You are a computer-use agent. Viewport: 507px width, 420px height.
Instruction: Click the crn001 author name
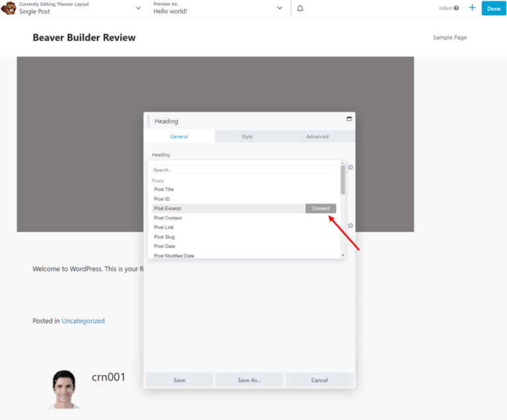[109, 377]
